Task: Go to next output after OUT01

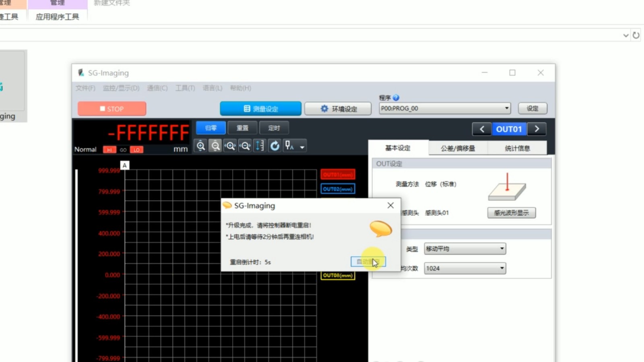Action: click(x=537, y=129)
